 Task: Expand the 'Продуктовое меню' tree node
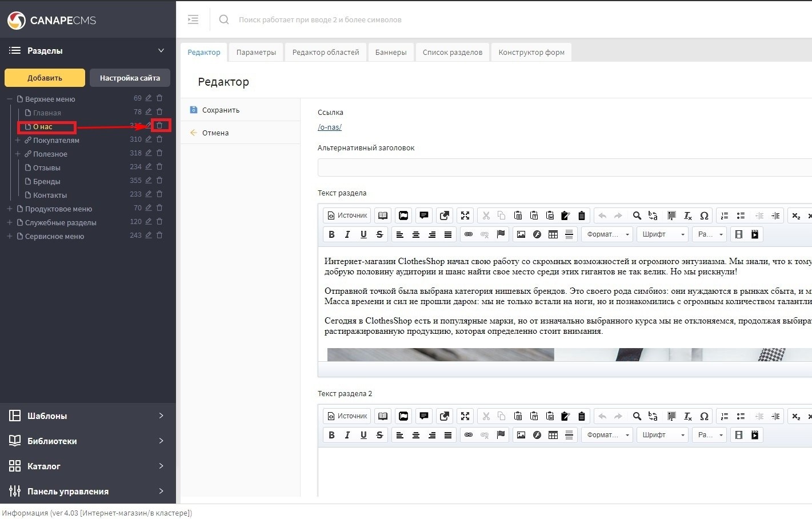[10, 209]
